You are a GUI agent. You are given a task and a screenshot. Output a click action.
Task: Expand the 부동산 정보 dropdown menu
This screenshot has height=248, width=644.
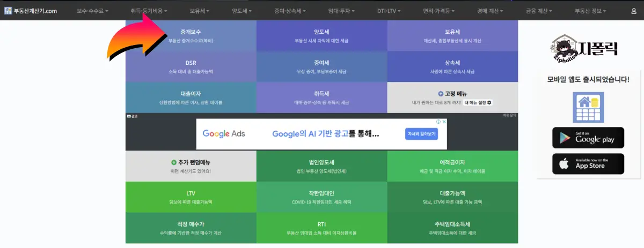(591, 11)
